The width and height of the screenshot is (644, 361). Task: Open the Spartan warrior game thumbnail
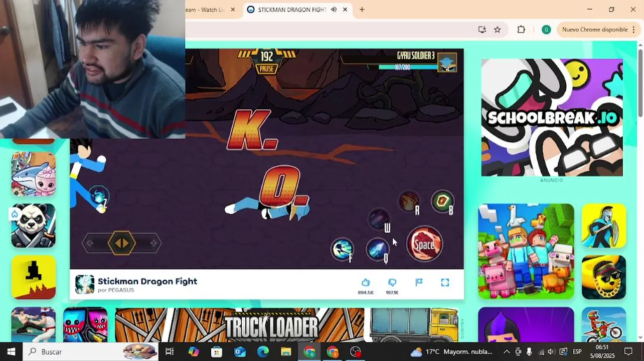coord(604,226)
